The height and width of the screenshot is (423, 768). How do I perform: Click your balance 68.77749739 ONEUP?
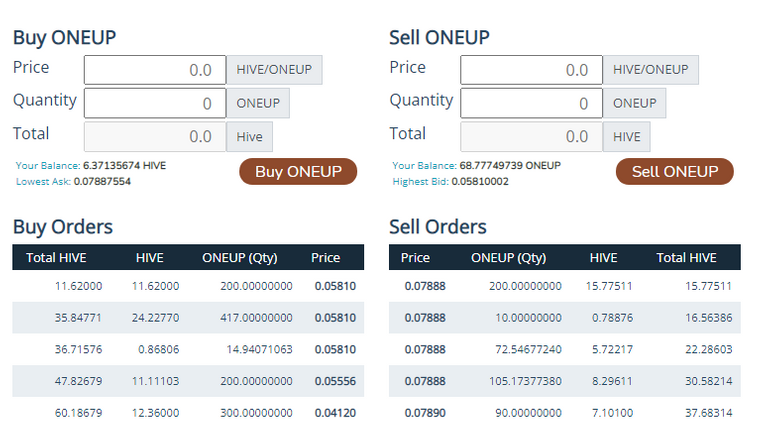[x=510, y=165]
